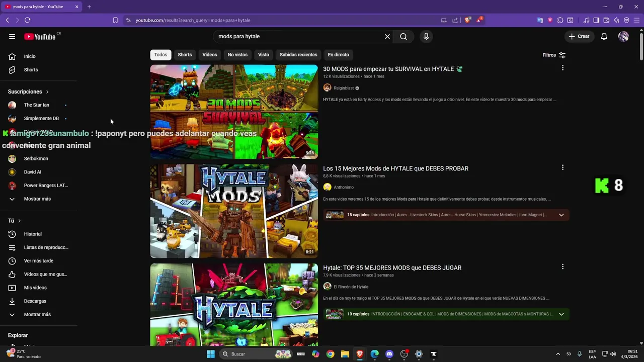The height and width of the screenshot is (362, 644).
Task: Open the Hytale Mods 8:21 video thumbnail
Action: point(234,211)
